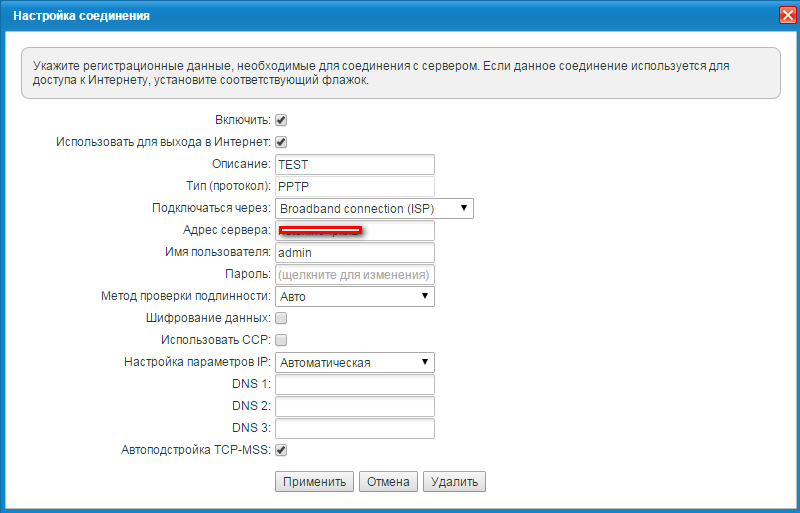Toggle Использовать для выхода в Интернет checkbox
This screenshot has width=800, height=513.
point(281,142)
